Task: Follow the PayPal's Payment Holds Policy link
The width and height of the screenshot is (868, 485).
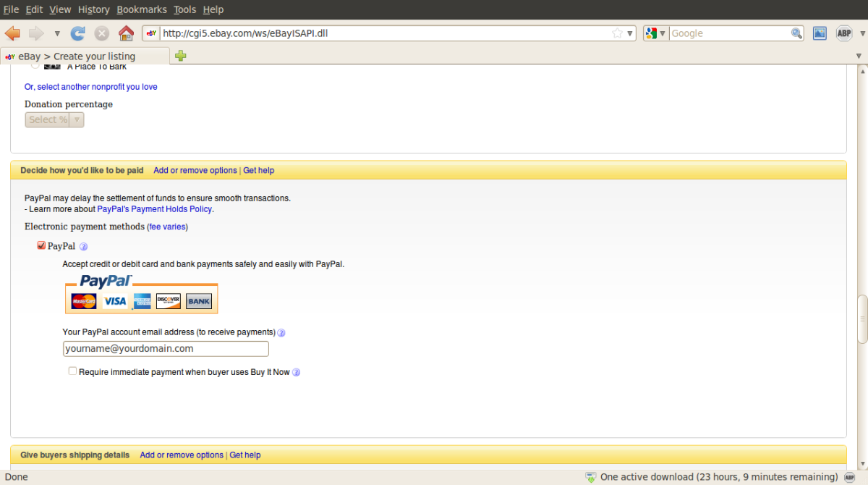Action: point(154,208)
